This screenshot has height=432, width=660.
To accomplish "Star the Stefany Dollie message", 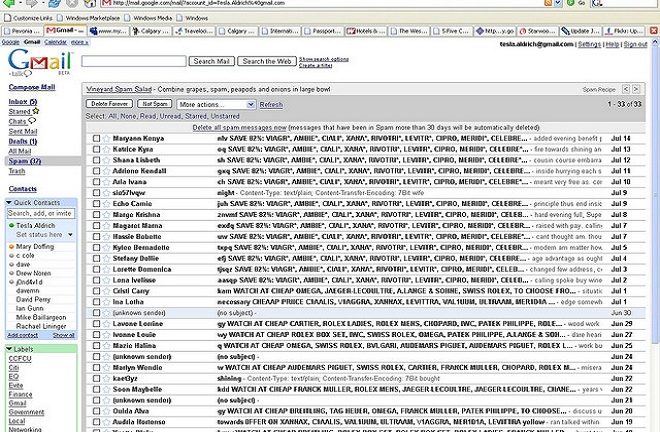I will [106, 259].
